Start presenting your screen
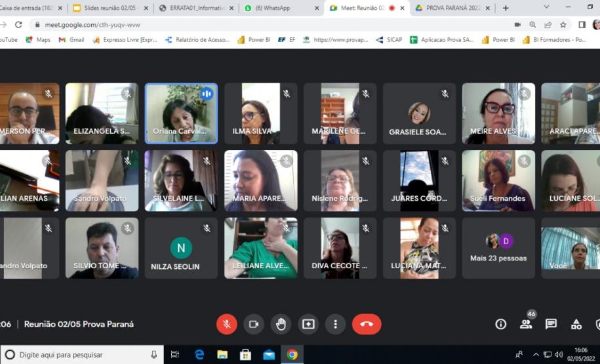This screenshot has height=364, width=600. tap(308, 324)
